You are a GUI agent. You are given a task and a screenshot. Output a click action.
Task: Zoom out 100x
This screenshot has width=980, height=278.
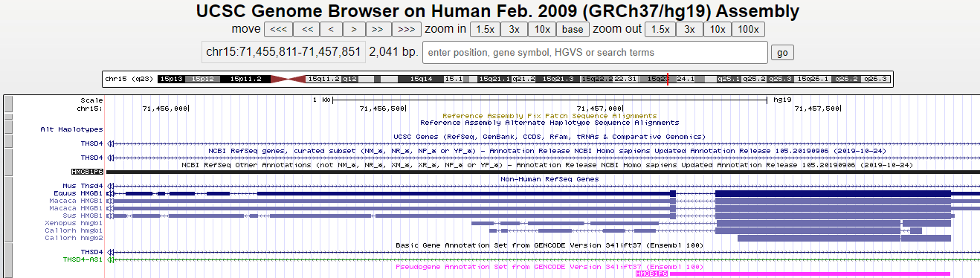tap(748, 30)
